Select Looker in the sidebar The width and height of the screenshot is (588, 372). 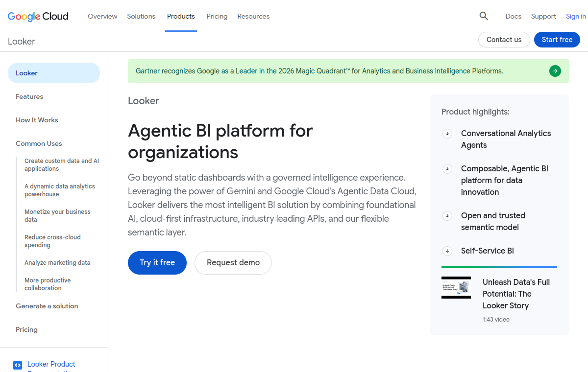[54, 73]
